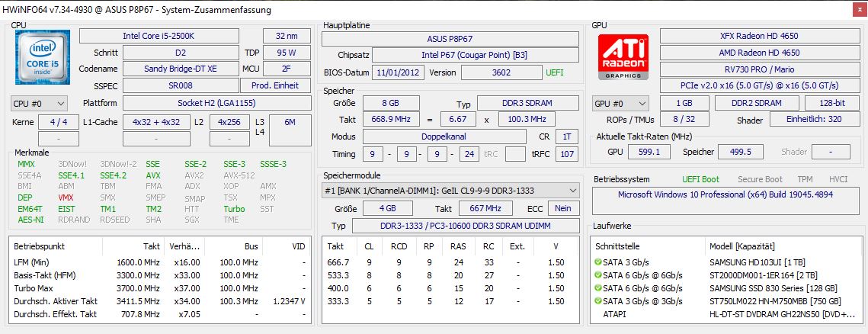Click the memory Takt 668.9 MHz field
The image size is (868, 334).
point(391,120)
